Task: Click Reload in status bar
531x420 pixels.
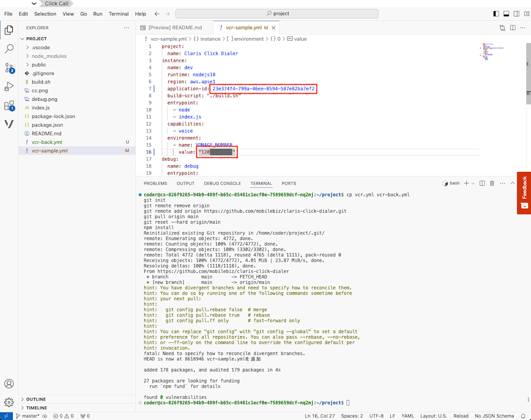Action: pos(461,416)
